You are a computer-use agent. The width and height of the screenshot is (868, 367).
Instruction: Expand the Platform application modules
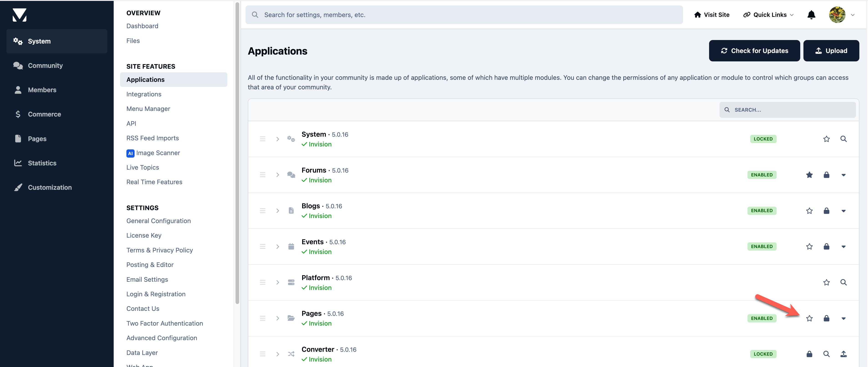click(278, 282)
